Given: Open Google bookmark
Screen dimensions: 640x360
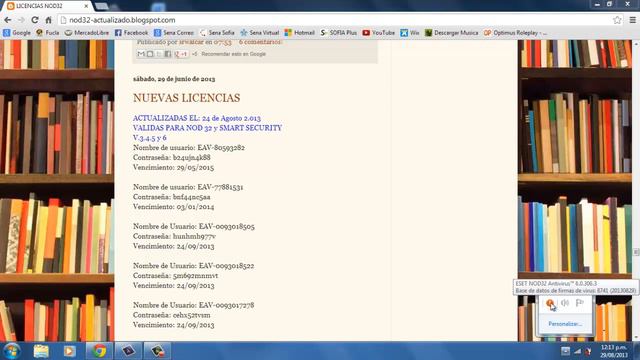Looking at the screenshot, I should (x=17, y=33).
